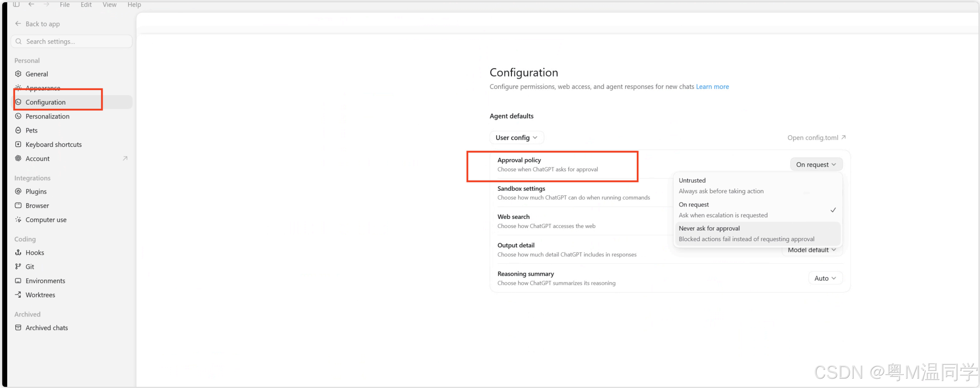Open Keyboard shortcuts via its icon
The height and width of the screenshot is (388, 980).
(x=18, y=144)
